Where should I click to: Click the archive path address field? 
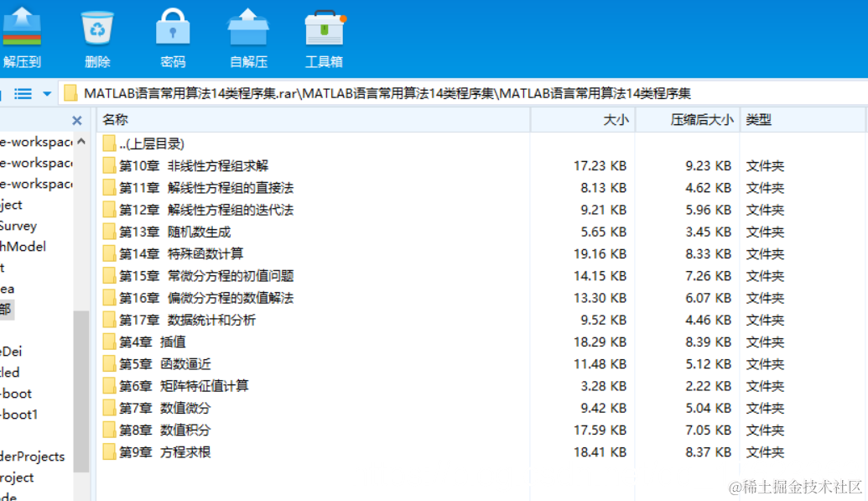coord(462,93)
